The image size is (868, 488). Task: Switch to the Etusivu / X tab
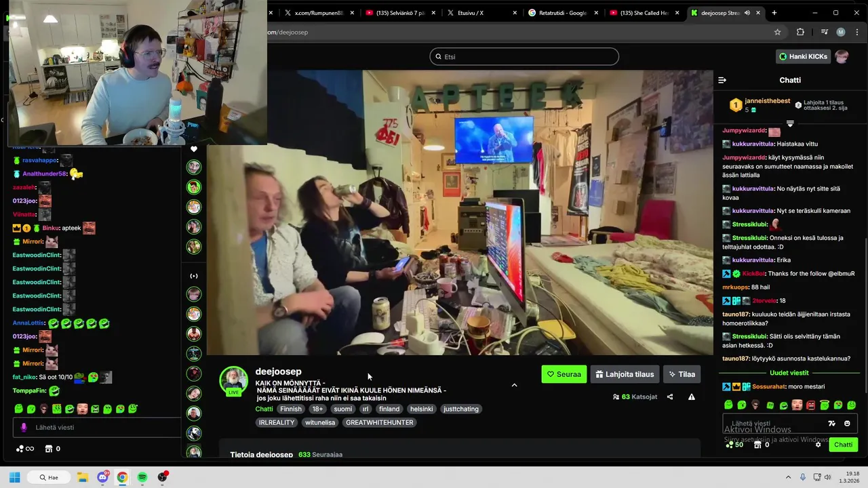pos(481,13)
